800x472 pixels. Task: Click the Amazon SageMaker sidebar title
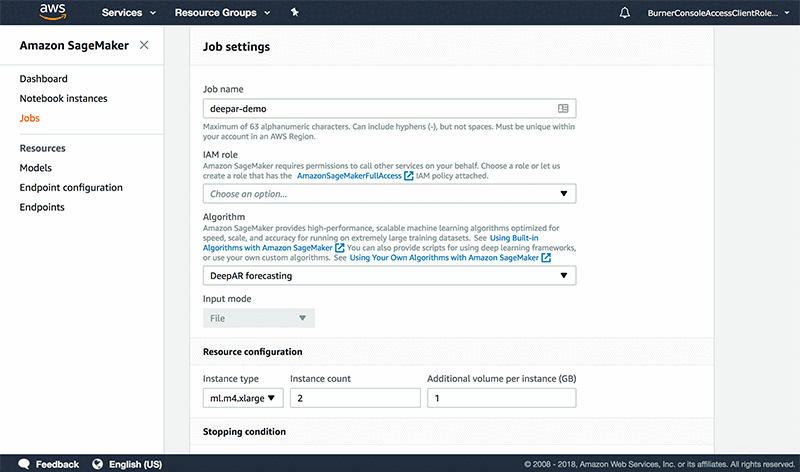pyautogui.click(x=74, y=45)
